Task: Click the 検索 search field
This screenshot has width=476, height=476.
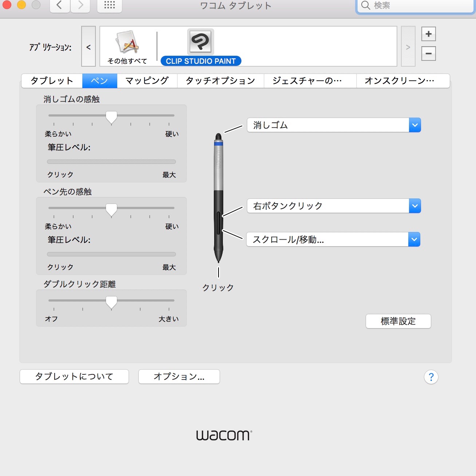Action: point(415,5)
